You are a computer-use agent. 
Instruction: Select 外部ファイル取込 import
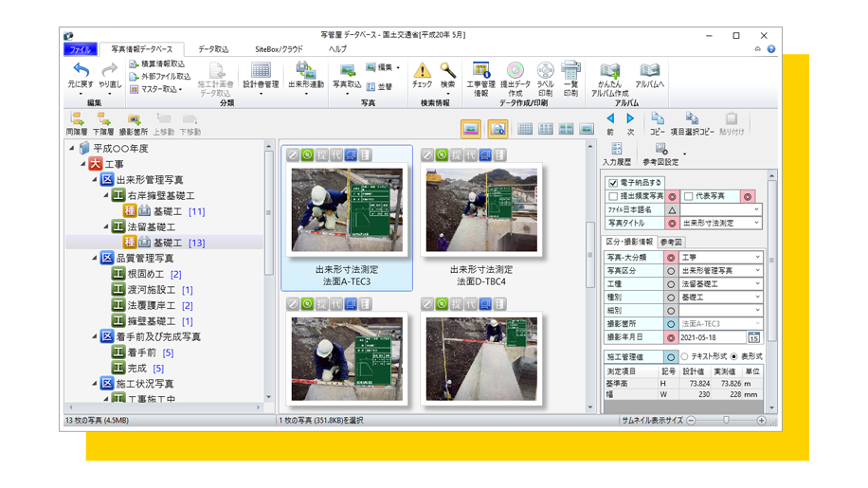pyautogui.click(x=159, y=77)
